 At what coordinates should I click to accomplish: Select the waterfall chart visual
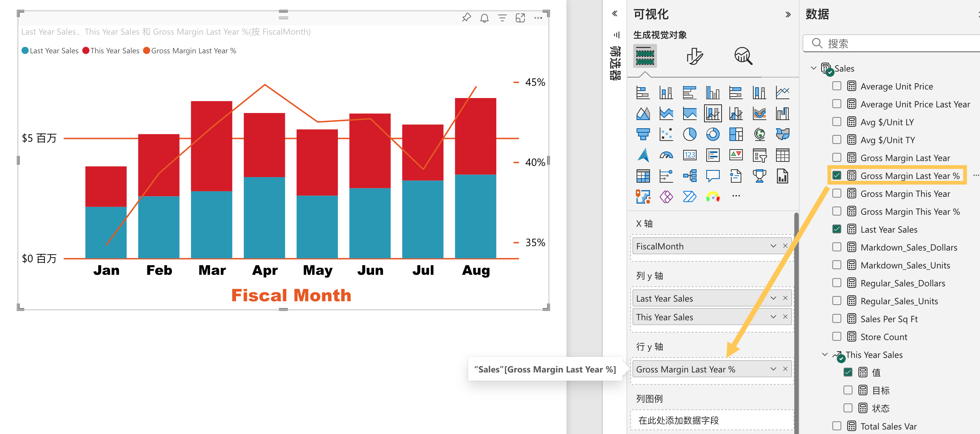pos(783,113)
